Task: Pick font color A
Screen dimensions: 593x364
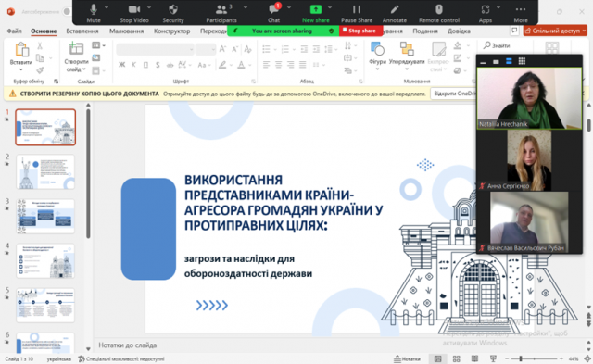Action: click(241, 65)
